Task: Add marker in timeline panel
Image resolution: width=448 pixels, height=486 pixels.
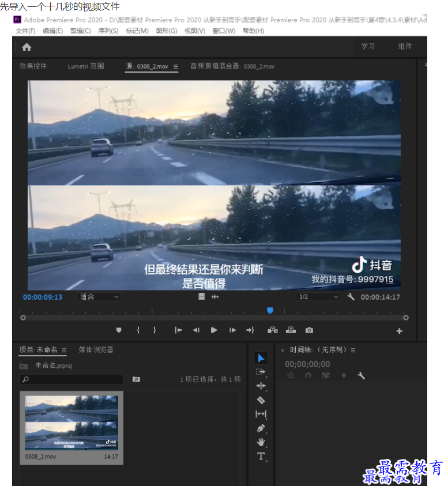Action: tap(344, 376)
